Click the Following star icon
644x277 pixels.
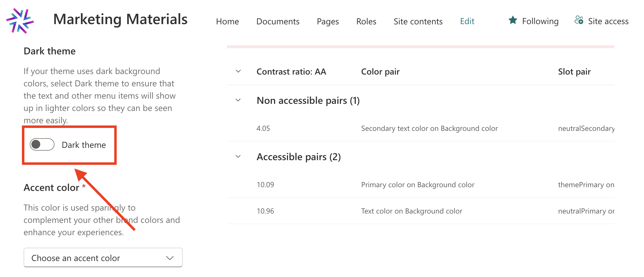(513, 20)
